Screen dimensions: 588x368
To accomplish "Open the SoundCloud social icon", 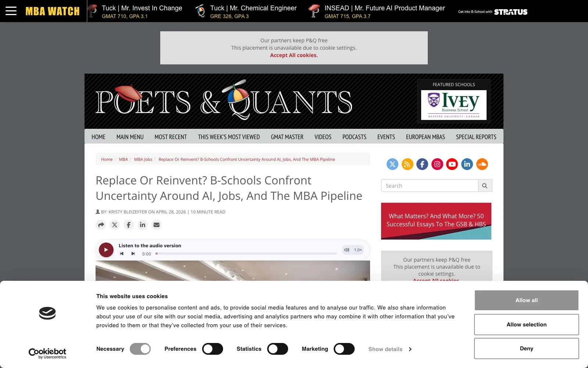I will click(x=482, y=164).
